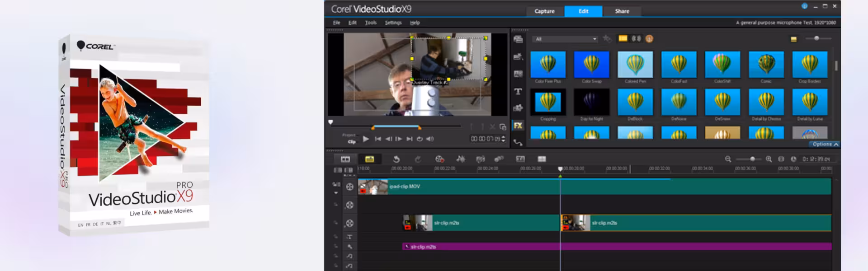Switch to the Capture tab
The image size is (868, 271).
544,11
